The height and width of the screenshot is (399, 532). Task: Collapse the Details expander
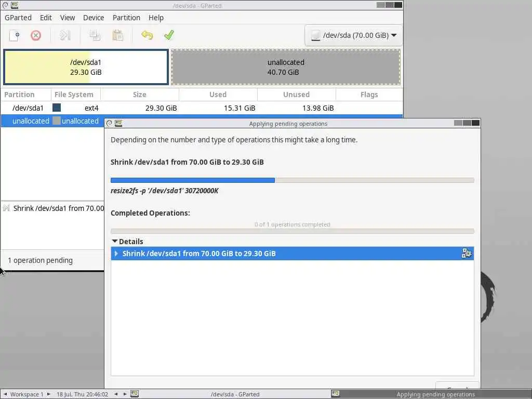click(115, 241)
